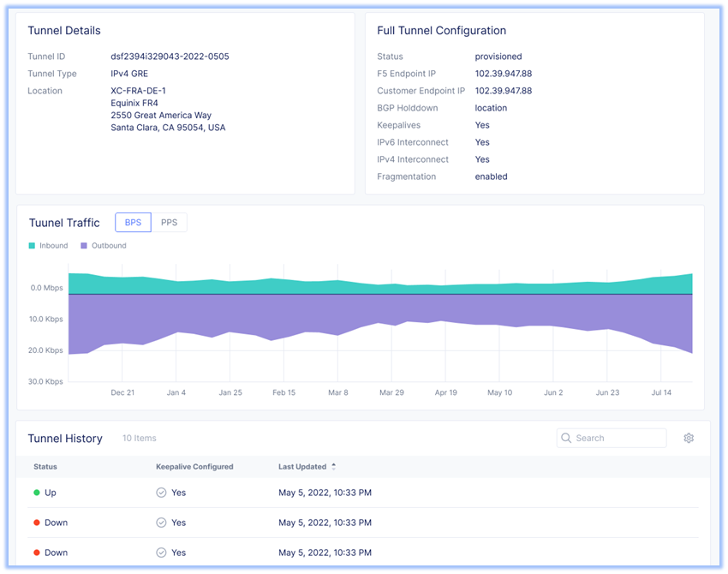This screenshot has width=728, height=574.
Task: Click the Outbound purple color swatch
Action: click(84, 246)
